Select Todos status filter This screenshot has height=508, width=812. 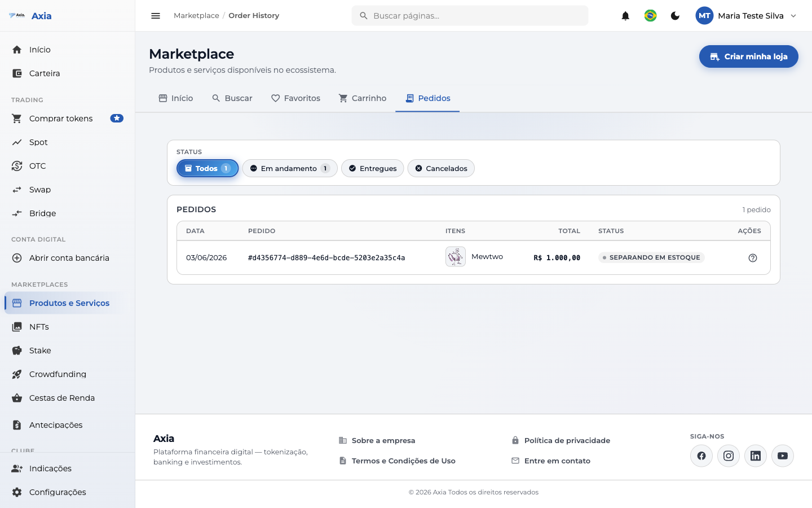[x=208, y=168]
